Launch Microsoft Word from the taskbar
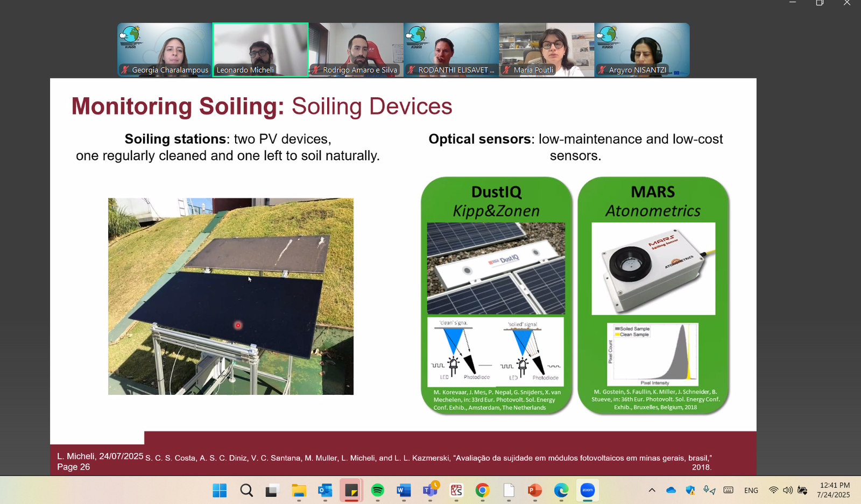Viewport: 861px width, 504px height. point(404,490)
